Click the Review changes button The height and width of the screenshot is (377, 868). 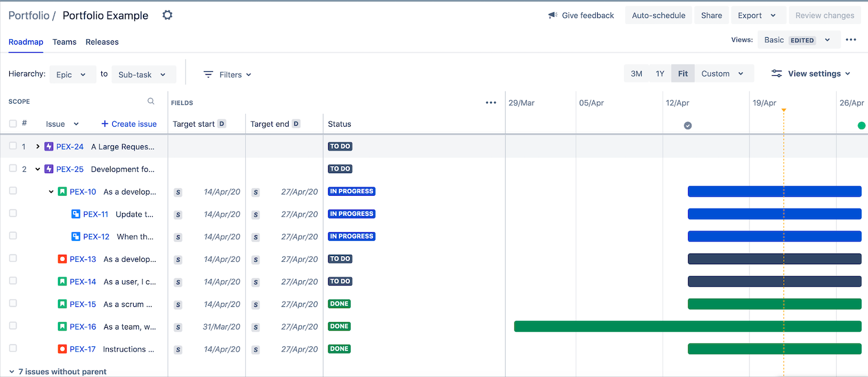(x=825, y=16)
